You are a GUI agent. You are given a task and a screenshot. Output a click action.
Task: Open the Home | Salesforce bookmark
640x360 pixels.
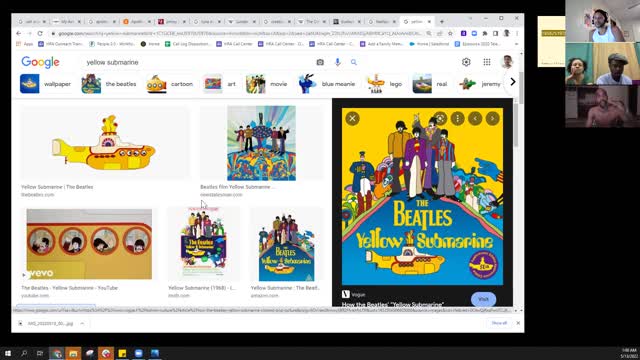coord(429,44)
